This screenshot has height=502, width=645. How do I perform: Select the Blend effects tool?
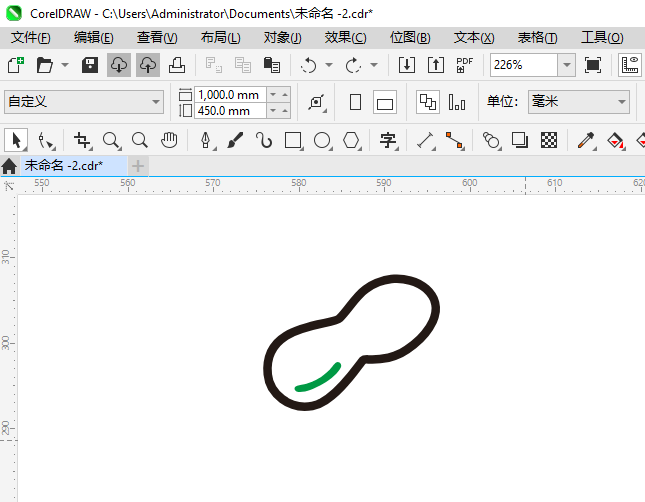tap(491, 141)
